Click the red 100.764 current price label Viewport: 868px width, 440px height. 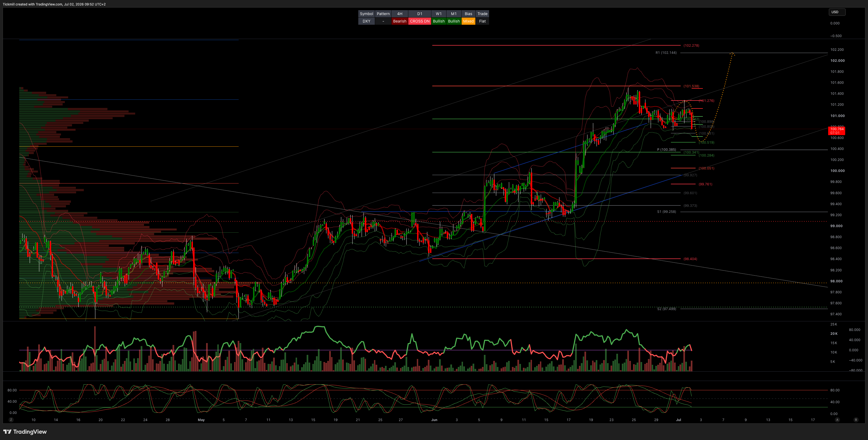pos(837,131)
